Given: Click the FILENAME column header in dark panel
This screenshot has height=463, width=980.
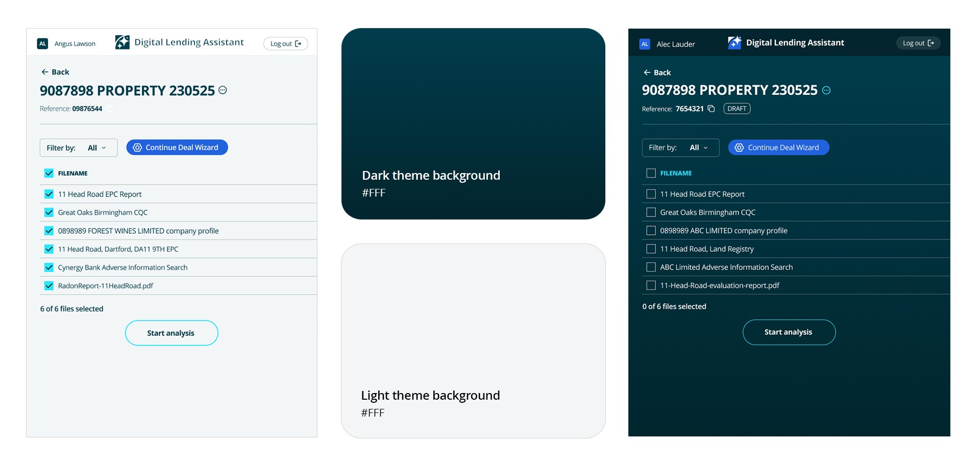Looking at the screenshot, I should click(676, 173).
